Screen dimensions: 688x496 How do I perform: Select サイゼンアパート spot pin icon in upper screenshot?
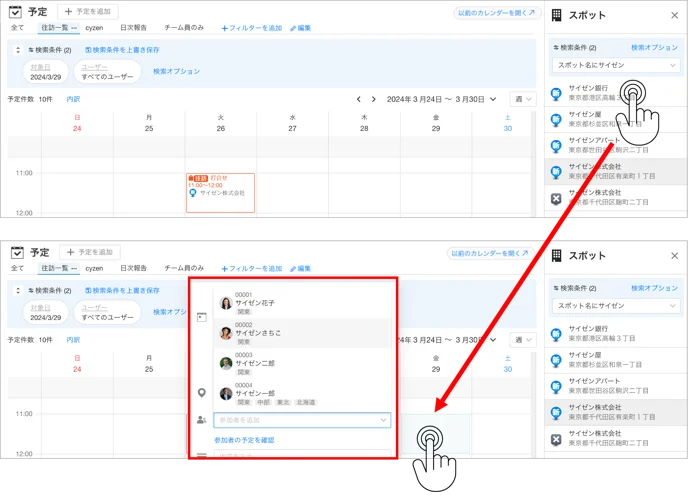[556, 146]
